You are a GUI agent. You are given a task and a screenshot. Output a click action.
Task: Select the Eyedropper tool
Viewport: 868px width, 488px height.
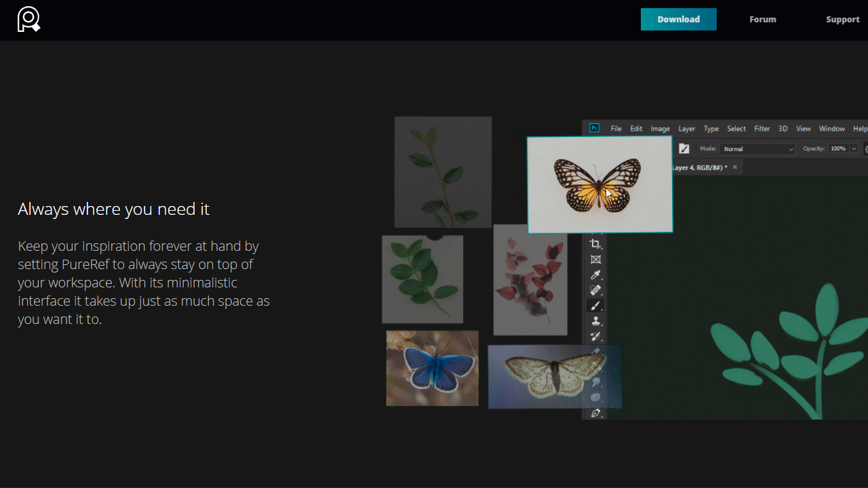tap(595, 275)
